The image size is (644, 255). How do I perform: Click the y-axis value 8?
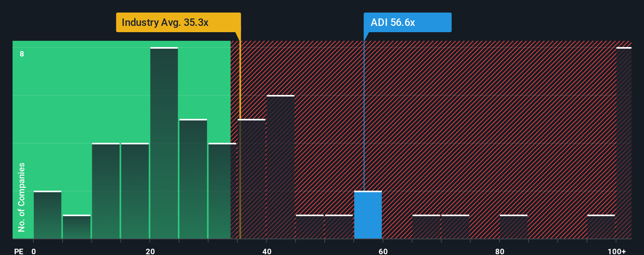[x=22, y=54]
